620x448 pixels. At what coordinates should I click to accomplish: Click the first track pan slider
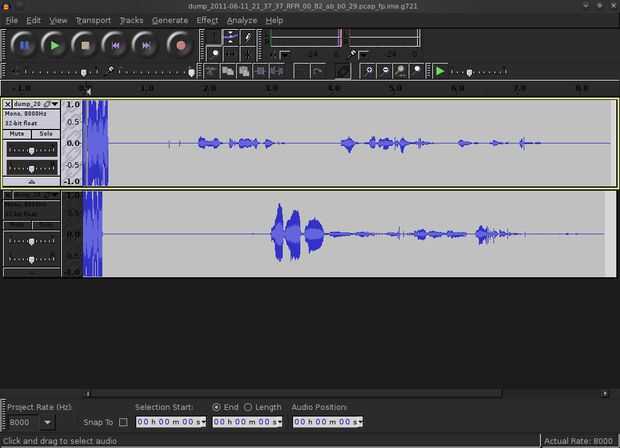tap(32, 168)
